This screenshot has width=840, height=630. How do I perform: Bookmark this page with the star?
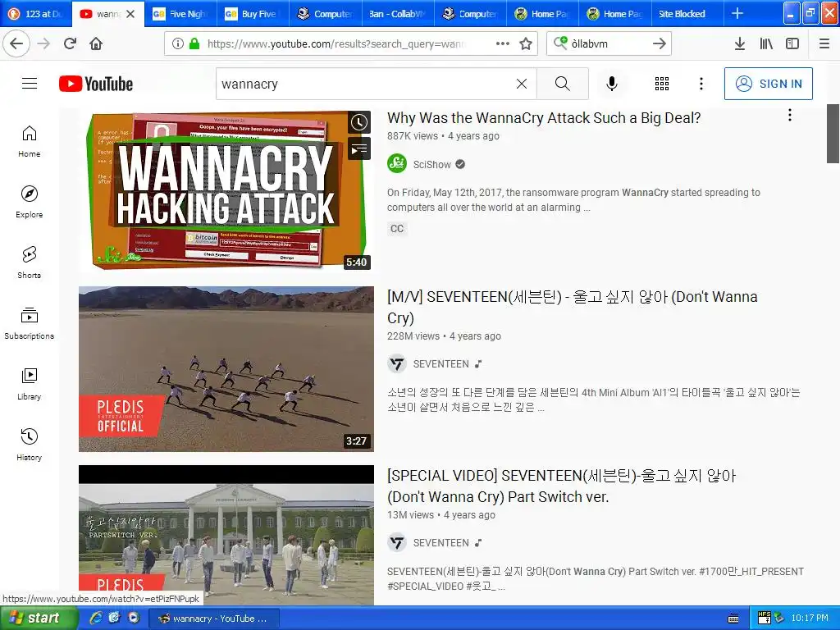(x=526, y=43)
